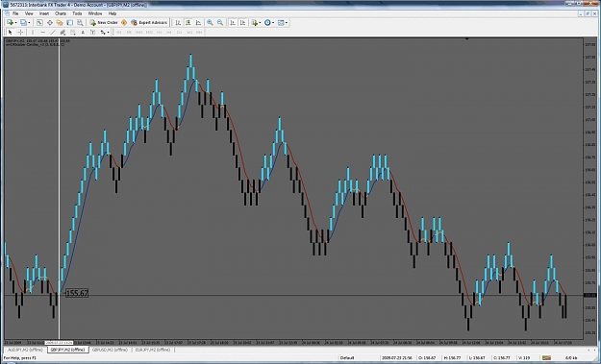The height and width of the screenshot is (364, 601).
Task: Open the Charts menu
Action: pos(61,13)
